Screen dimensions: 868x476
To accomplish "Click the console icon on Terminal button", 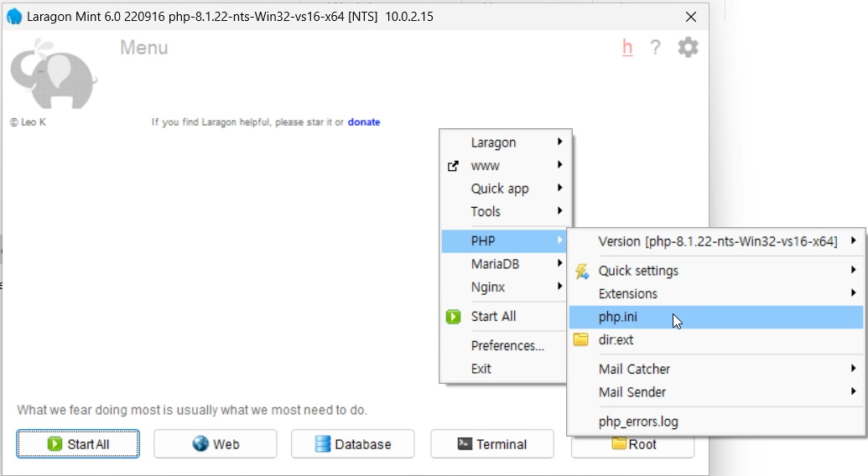I will 465,444.
